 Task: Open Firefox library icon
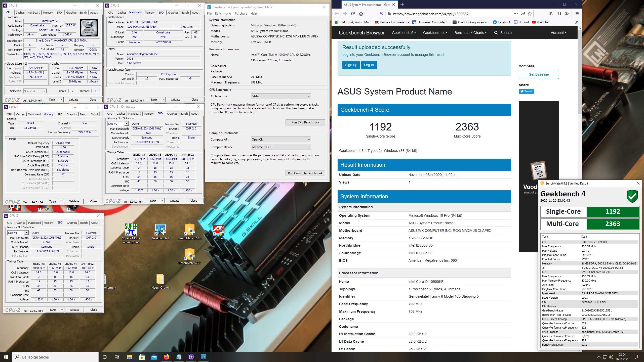(x=551, y=14)
